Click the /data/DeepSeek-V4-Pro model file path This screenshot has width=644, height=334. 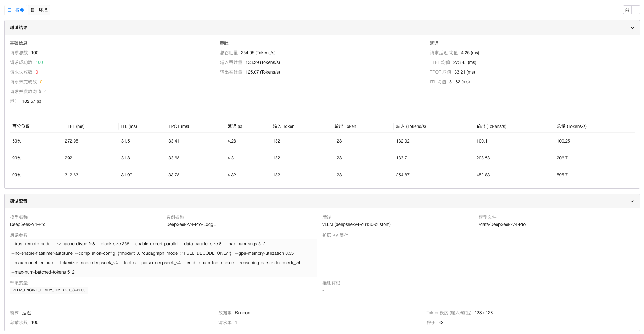502,224
